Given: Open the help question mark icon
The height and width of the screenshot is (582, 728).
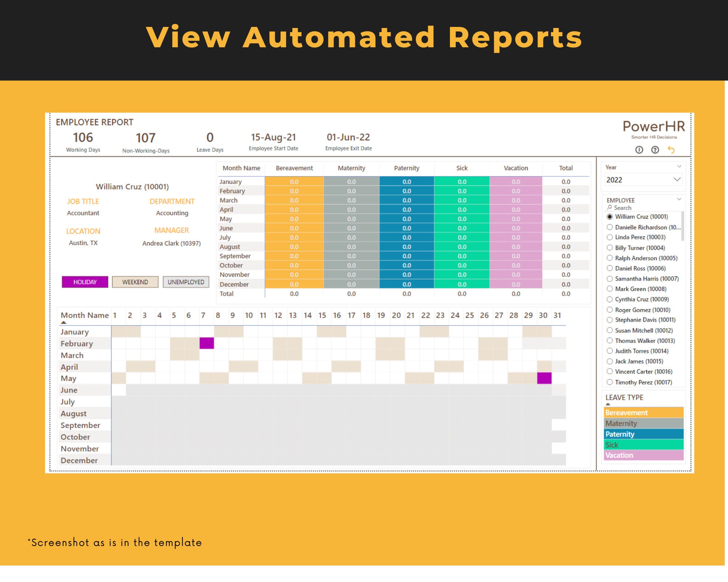Looking at the screenshot, I should 656,150.
